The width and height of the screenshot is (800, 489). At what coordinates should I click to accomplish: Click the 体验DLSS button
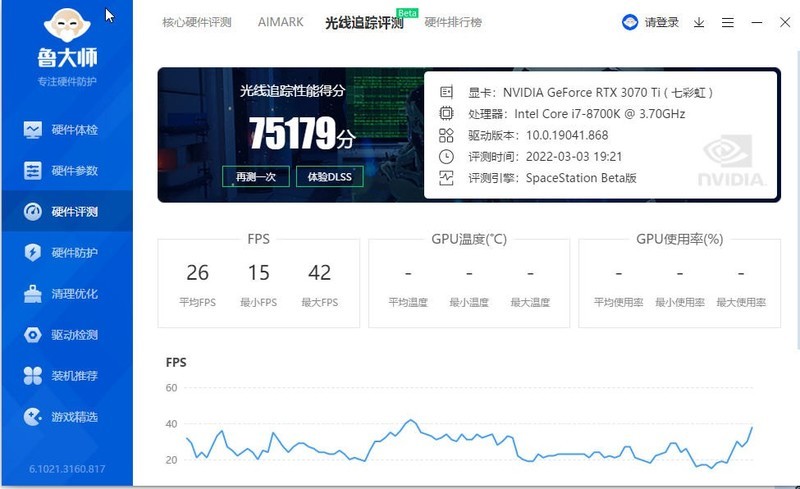[330, 177]
